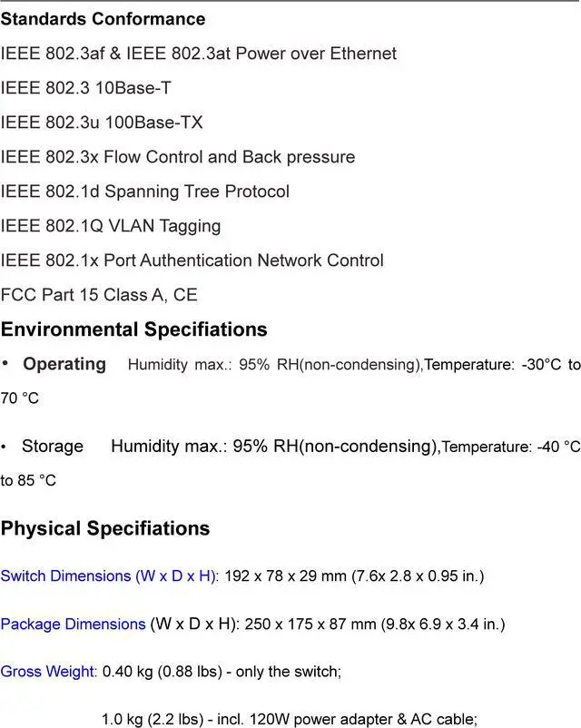Image resolution: width=581 pixels, height=728 pixels.
Task: Click the bold Operating bullet label
Action: pos(64,364)
